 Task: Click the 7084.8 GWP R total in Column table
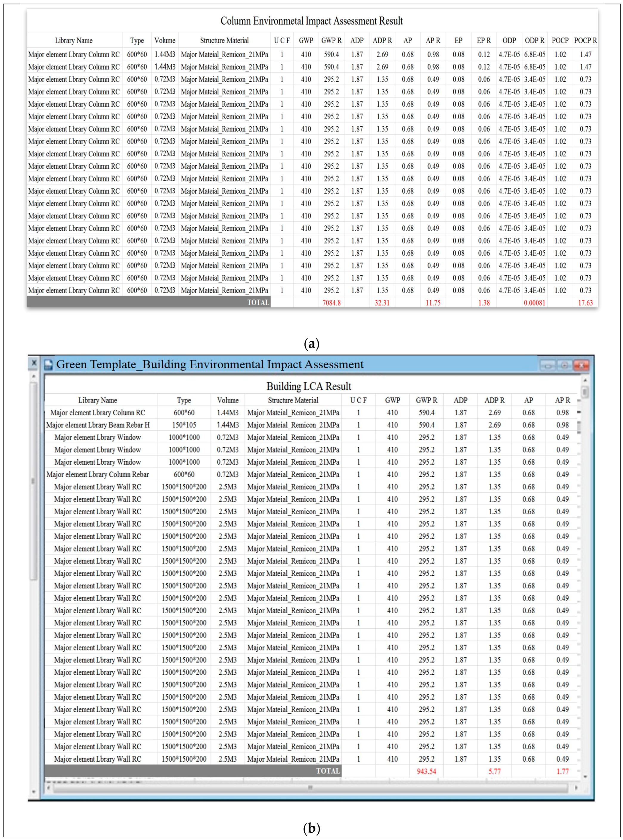coord(331,303)
